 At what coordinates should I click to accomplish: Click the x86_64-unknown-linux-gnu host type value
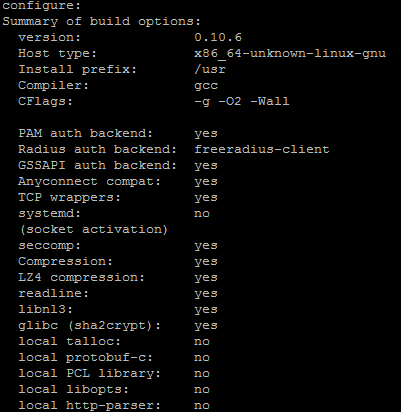pyautogui.click(x=290, y=53)
